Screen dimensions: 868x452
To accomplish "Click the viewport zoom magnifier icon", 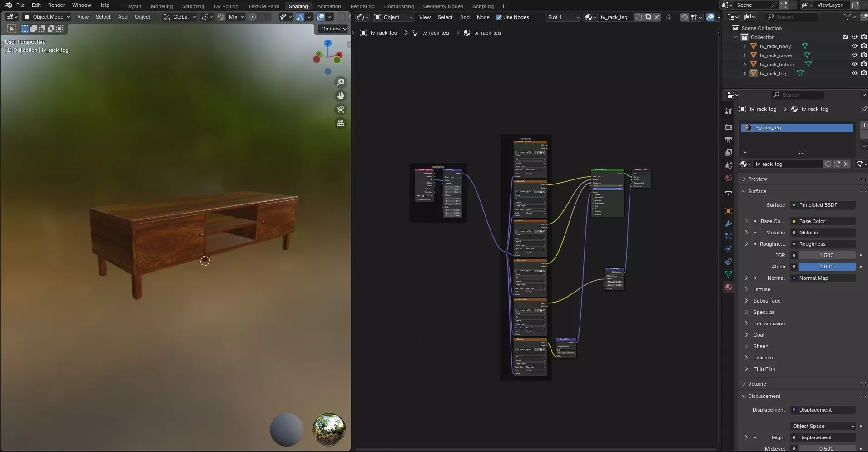I will [341, 82].
